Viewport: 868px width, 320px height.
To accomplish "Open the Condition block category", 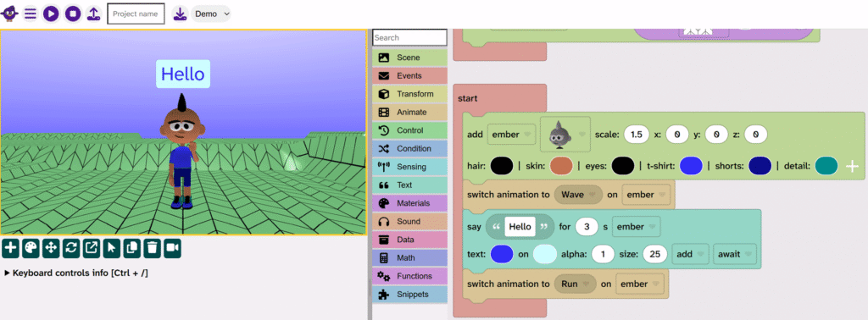I will click(x=409, y=149).
